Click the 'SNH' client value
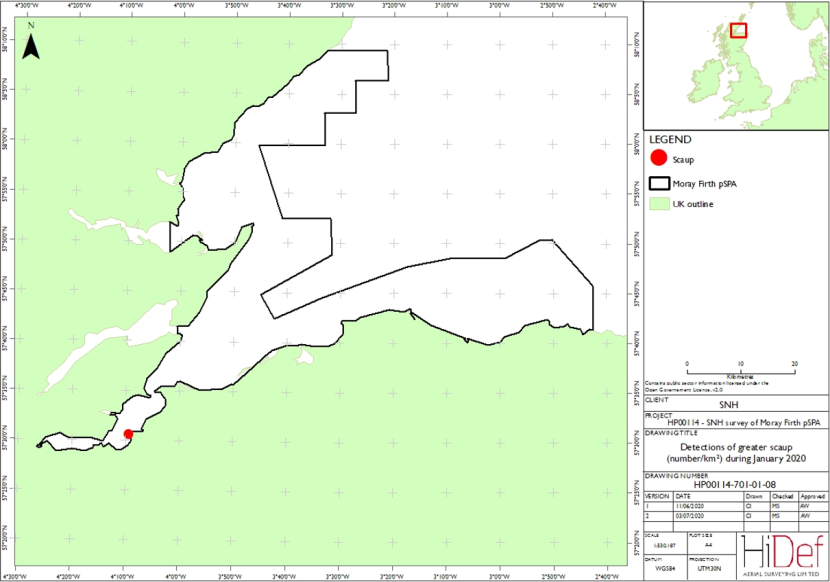 pyautogui.click(x=728, y=405)
